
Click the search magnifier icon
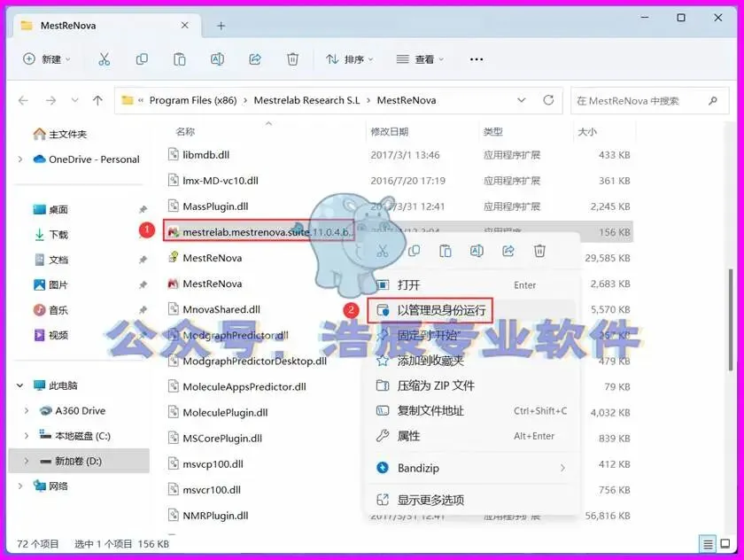[712, 101]
